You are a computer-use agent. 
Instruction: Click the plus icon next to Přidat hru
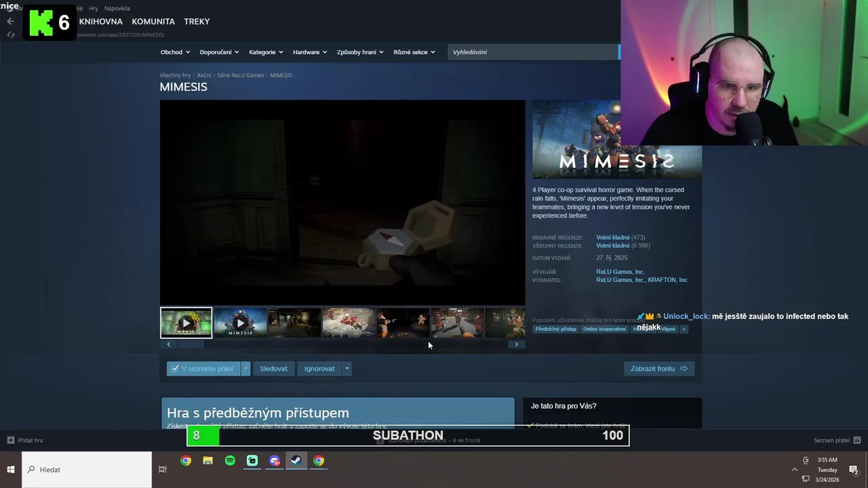coord(10,440)
